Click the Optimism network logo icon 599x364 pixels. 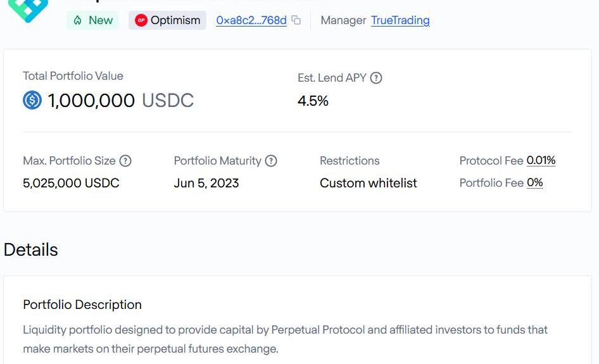click(x=141, y=20)
